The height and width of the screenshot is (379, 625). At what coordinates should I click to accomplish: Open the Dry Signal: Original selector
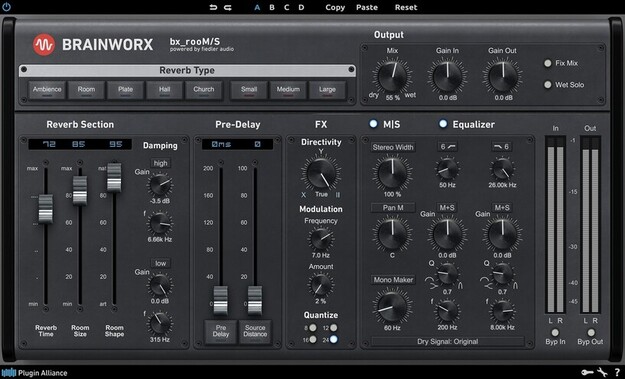pyautogui.click(x=447, y=342)
